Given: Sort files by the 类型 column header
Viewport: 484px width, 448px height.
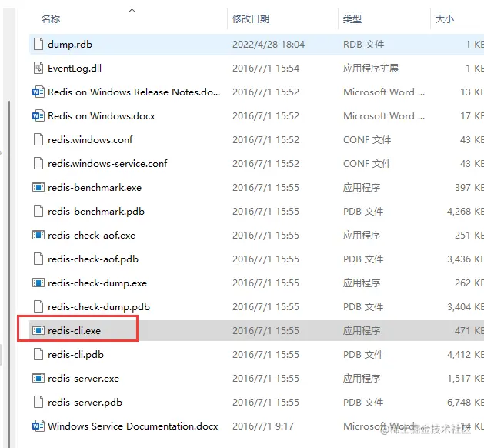Looking at the screenshot, I should pyautogui.click(x=352, y=19).
